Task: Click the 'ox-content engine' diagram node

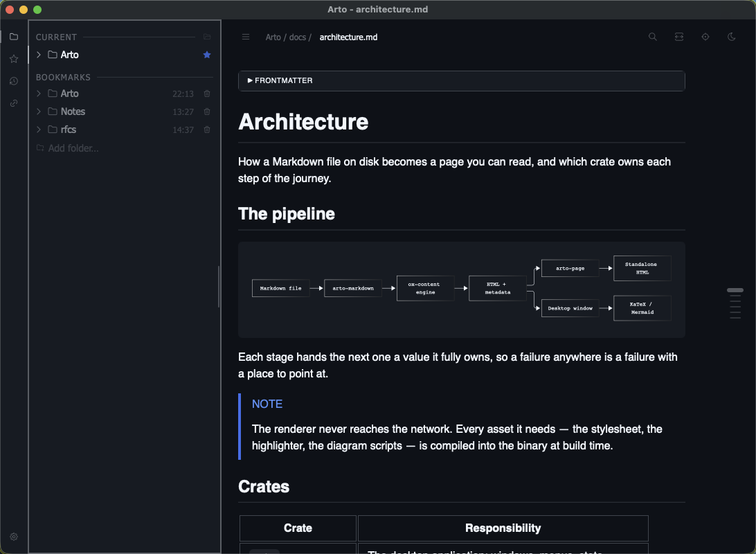Action: 425,288
